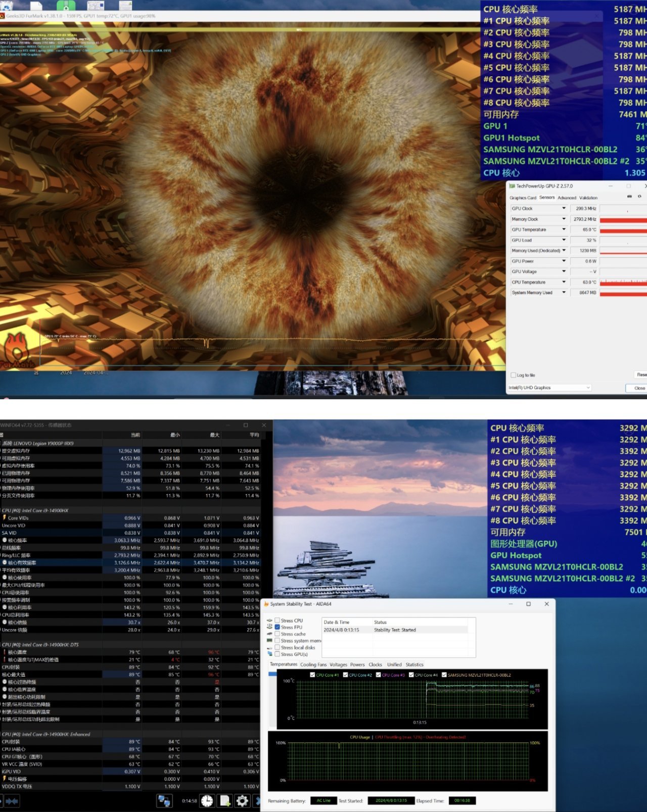Open the GPU Clock sensor dropdown
The height and width of the screenshot is (812, 647).
[x=564, y=208]
